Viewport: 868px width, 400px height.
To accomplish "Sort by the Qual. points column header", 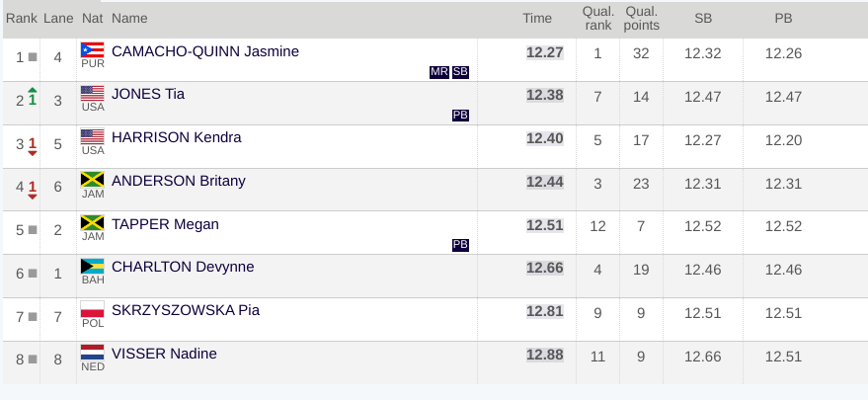I will (642, 19).
